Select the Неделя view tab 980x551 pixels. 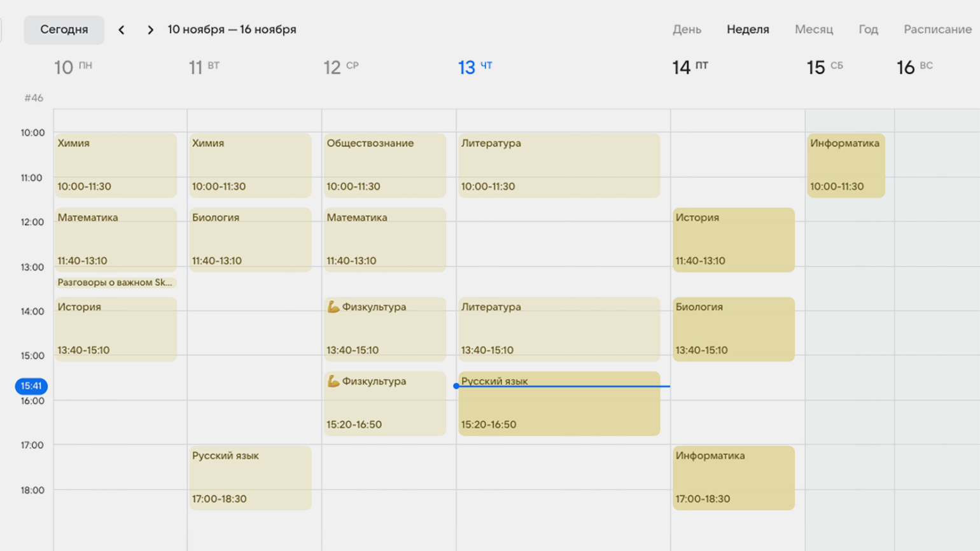748,30
